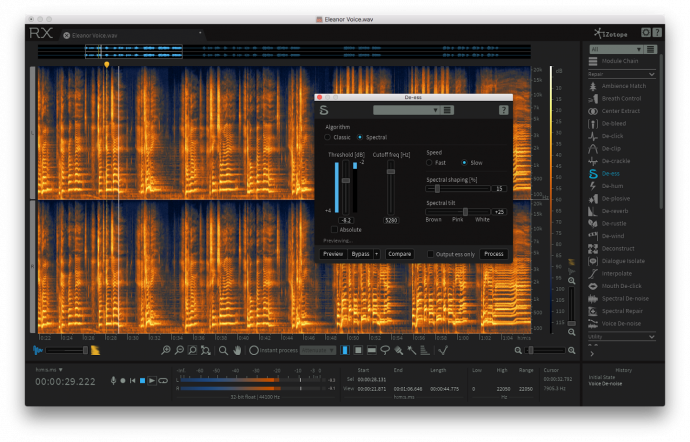Adjust the Spectral tilt slider
The image size is (690, 442).
465,212
